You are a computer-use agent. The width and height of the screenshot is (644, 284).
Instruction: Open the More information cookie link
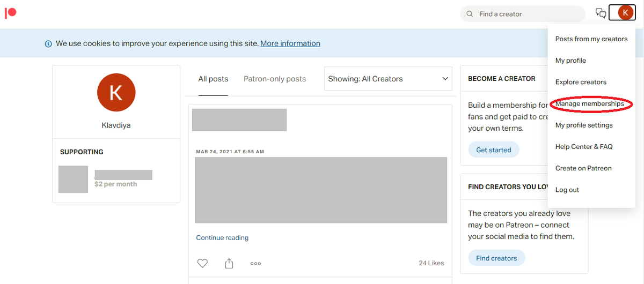pos(290,43)
